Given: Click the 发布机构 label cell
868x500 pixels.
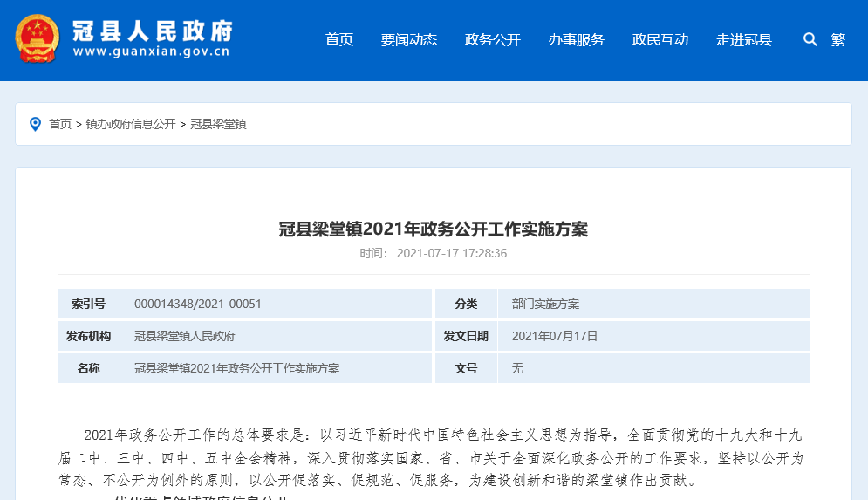Looking at the screenshot, I should coord(89,336).
